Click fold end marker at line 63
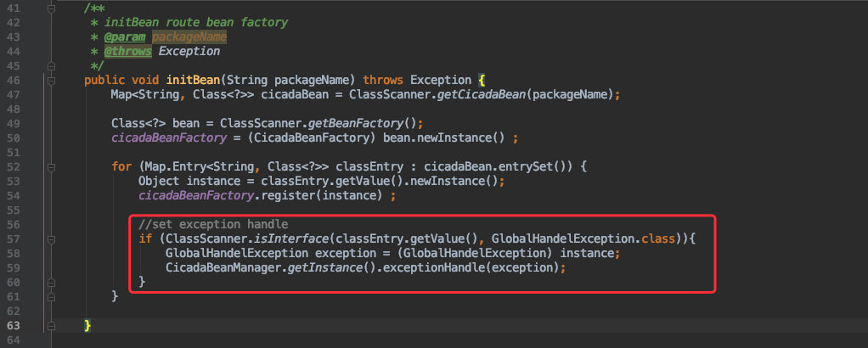 [x=52, y=325]
